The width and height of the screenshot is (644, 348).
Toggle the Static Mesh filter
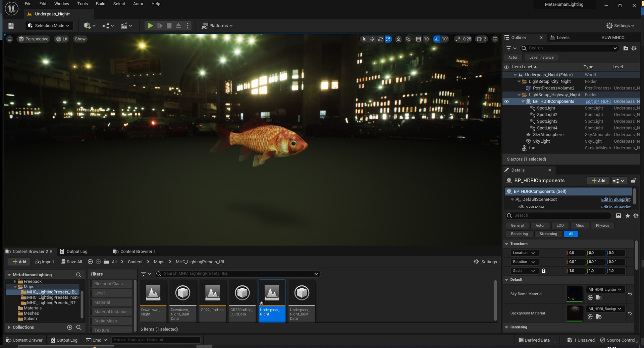click(x=111, y=321)
